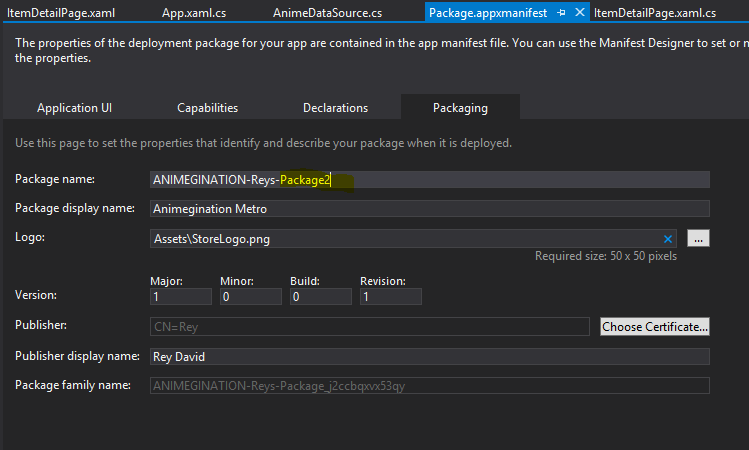The width and height of the screenshot is (749, 450).
Task: Open the Capabilities manifest tab
Action: click(x=207, y=108)
